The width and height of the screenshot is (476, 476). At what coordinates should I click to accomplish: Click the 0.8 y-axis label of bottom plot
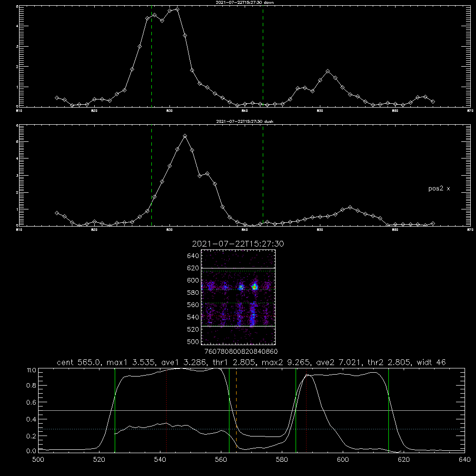pos(31,386)
